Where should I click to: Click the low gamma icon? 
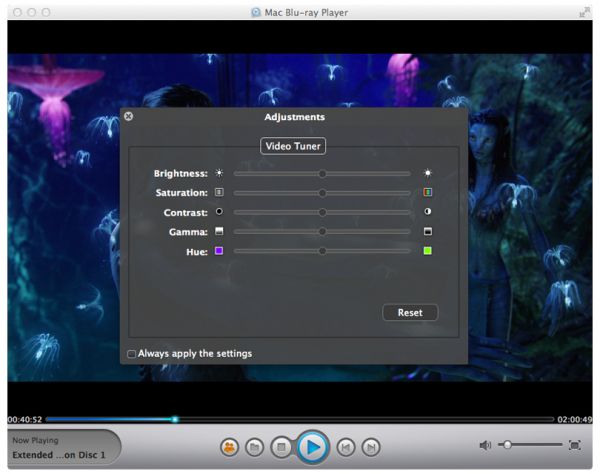click(x=219, y=231)
